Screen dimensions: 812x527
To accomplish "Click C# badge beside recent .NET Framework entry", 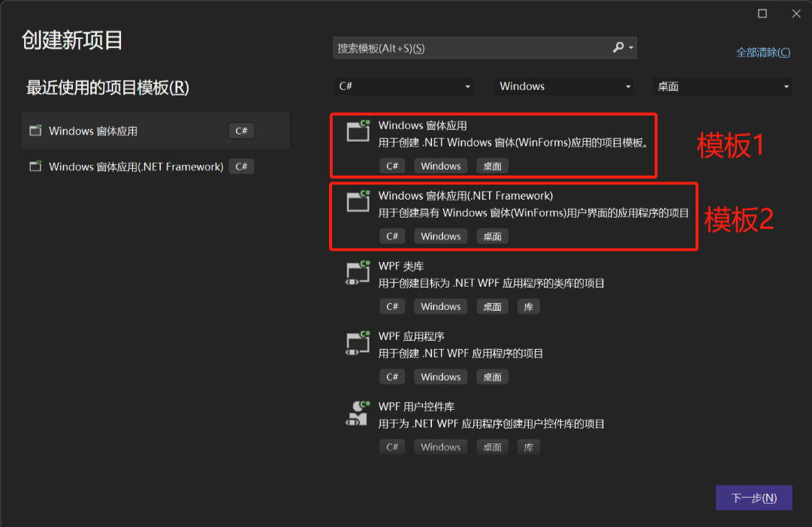I will tap(241, 166).
